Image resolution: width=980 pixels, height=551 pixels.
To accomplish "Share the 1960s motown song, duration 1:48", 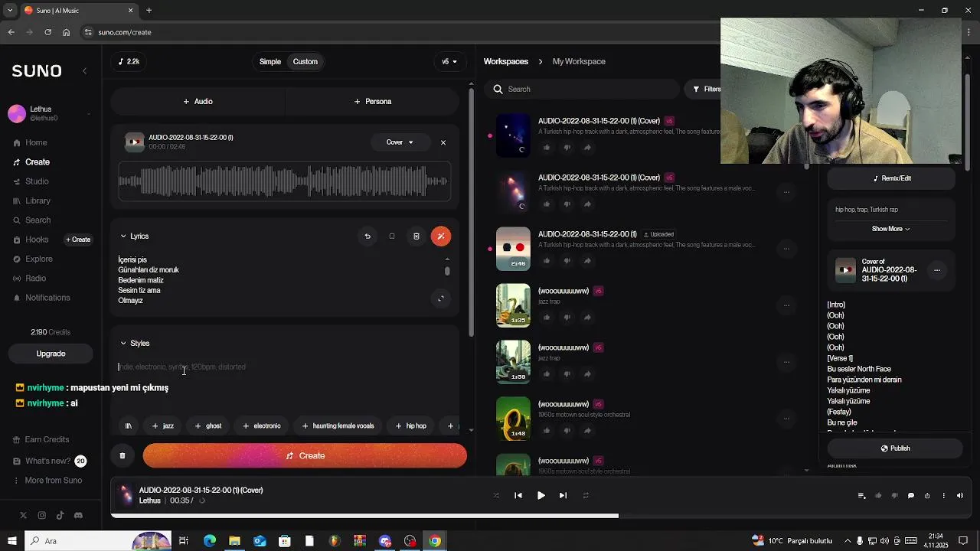I will 587,431.
